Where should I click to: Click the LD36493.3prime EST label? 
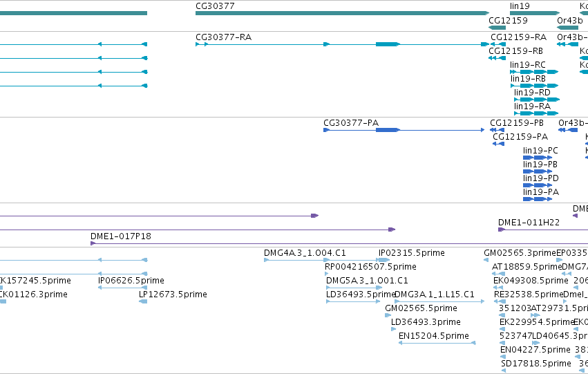click(426, 322)
